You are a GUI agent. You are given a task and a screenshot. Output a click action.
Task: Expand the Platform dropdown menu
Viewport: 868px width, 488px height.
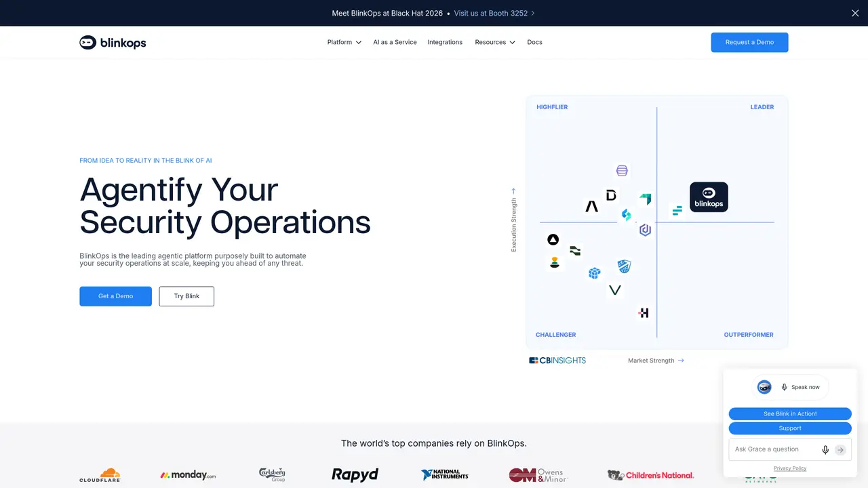click(x=344, y=42)
